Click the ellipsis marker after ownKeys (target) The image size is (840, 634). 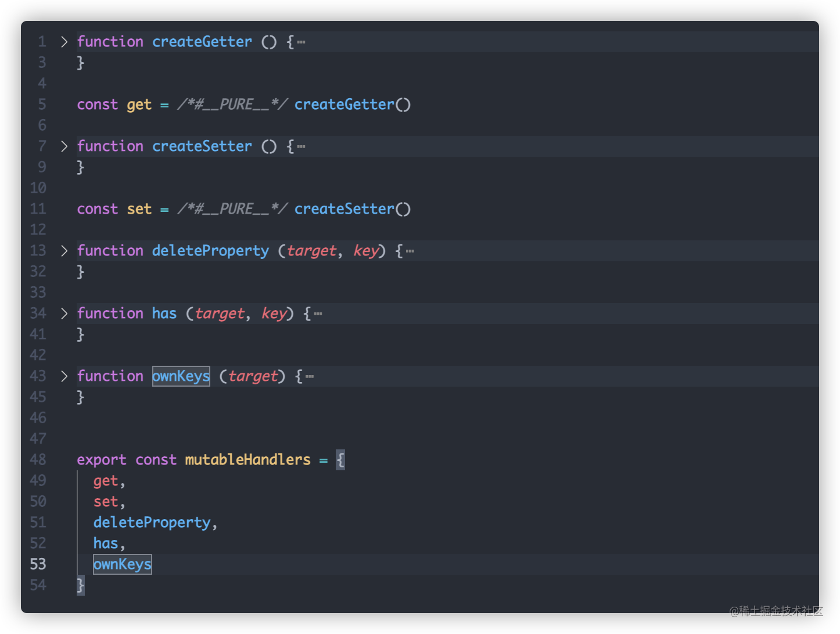(310, 376)
